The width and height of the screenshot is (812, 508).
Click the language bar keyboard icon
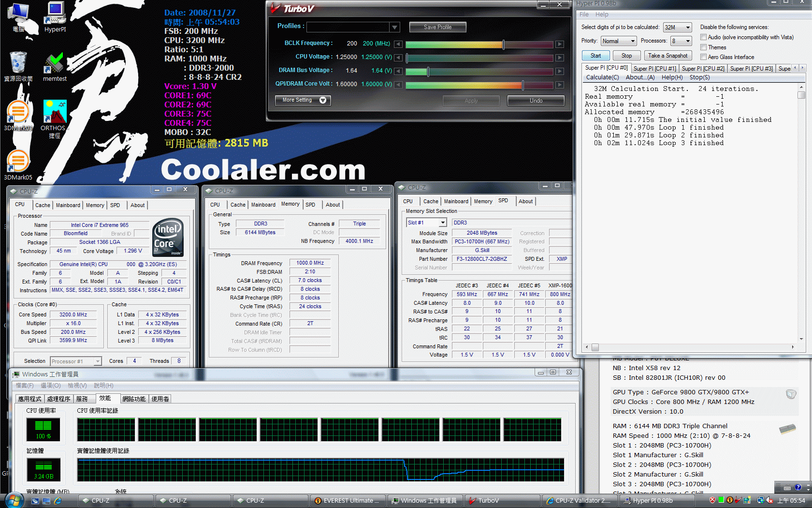[787, 488]
